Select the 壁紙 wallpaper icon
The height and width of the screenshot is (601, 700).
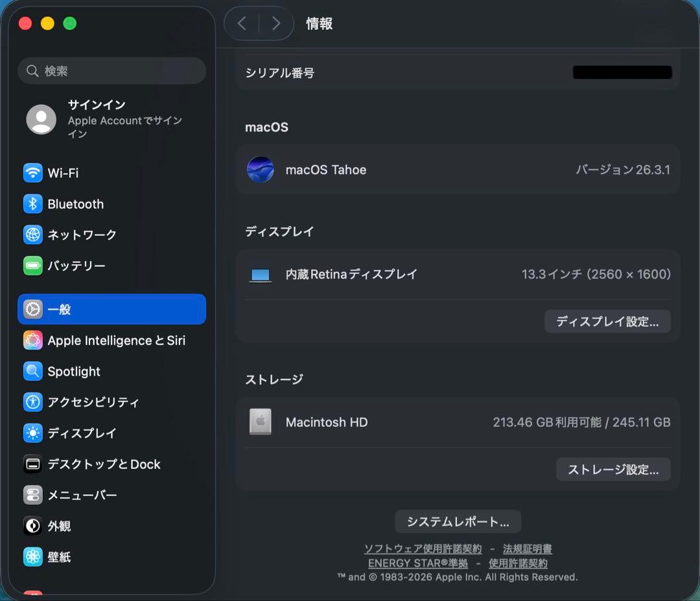[x=32, y=557]
